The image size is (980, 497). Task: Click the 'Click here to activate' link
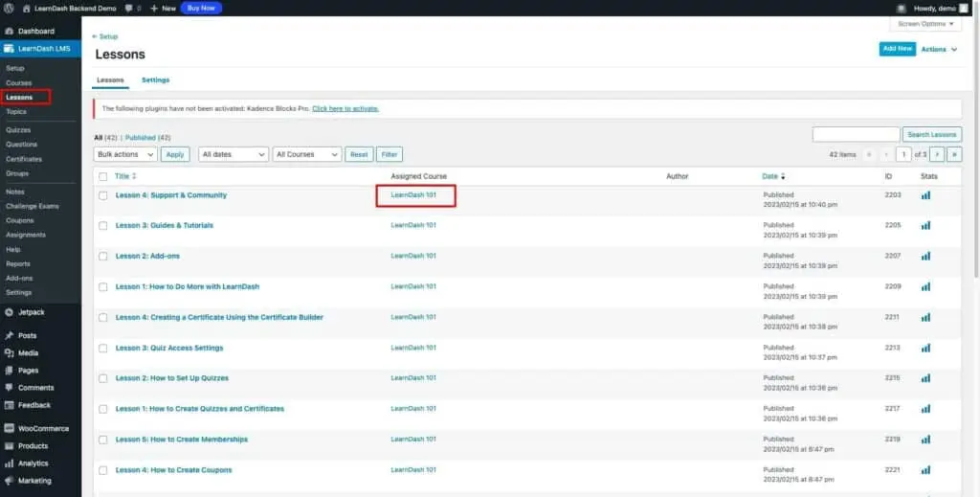pyautogui.click(x=345, y=109)
